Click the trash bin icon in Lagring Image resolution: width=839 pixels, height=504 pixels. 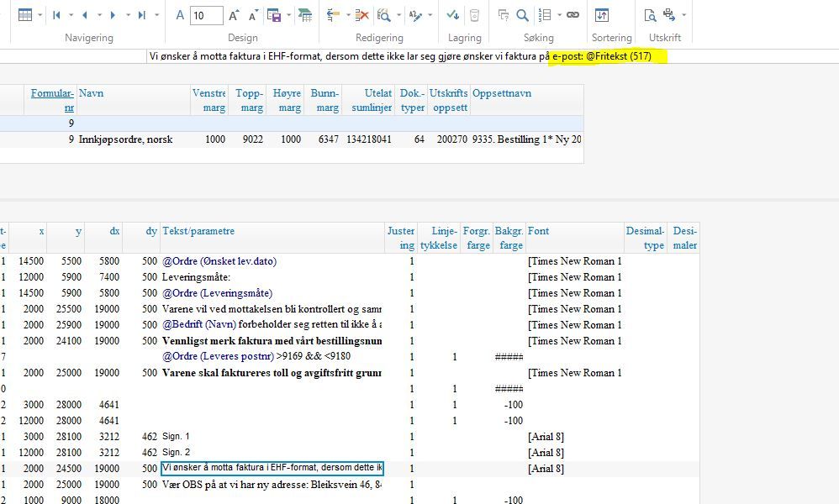pos(475,15)
